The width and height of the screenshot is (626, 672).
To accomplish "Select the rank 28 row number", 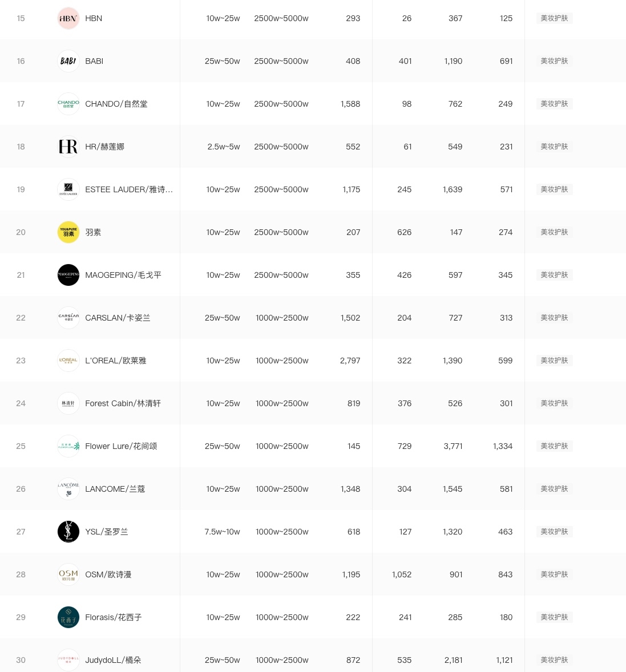I will click(x=21, y=574).
